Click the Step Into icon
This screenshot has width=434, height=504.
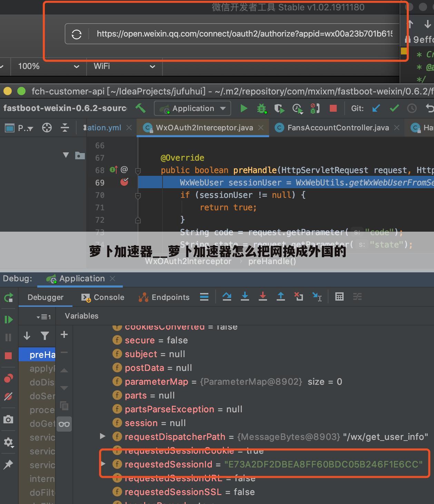(245, 296)
